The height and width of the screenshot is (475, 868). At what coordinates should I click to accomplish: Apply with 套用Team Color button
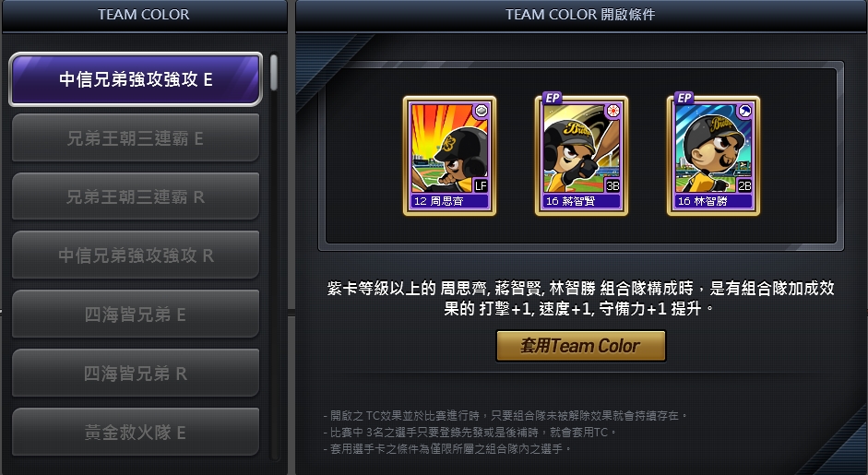point(581,346)
